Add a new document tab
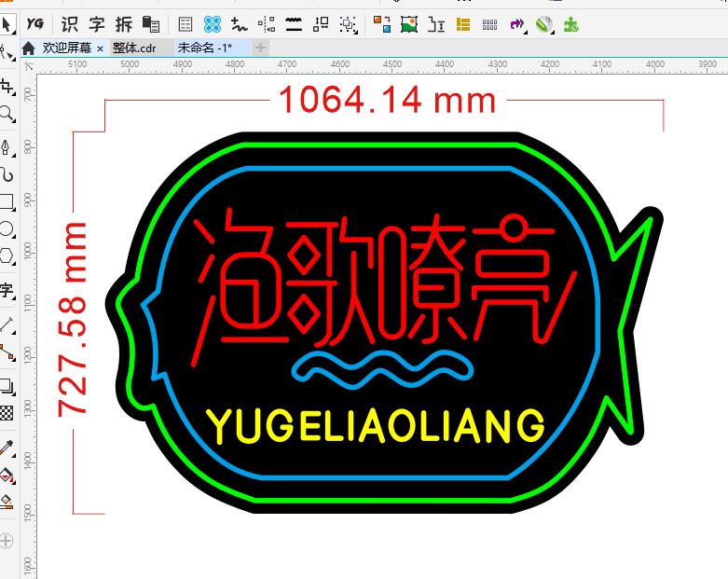 tap(260, 48)
